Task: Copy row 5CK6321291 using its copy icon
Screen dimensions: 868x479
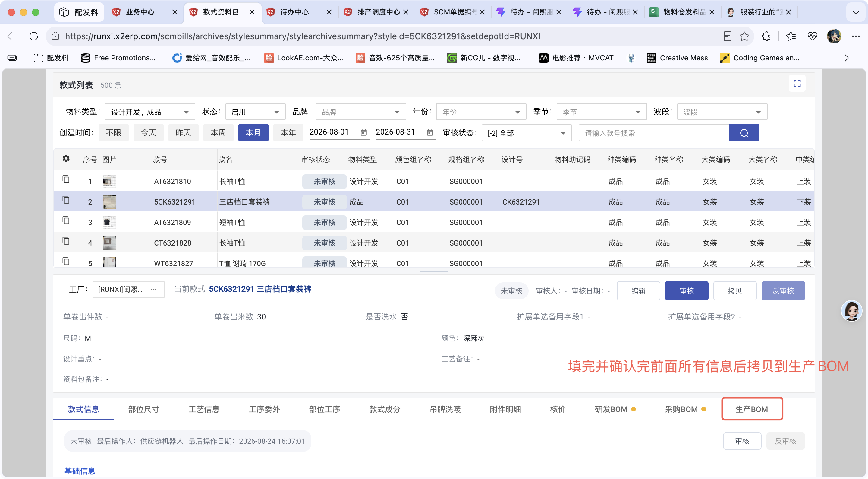Action: 66,200
